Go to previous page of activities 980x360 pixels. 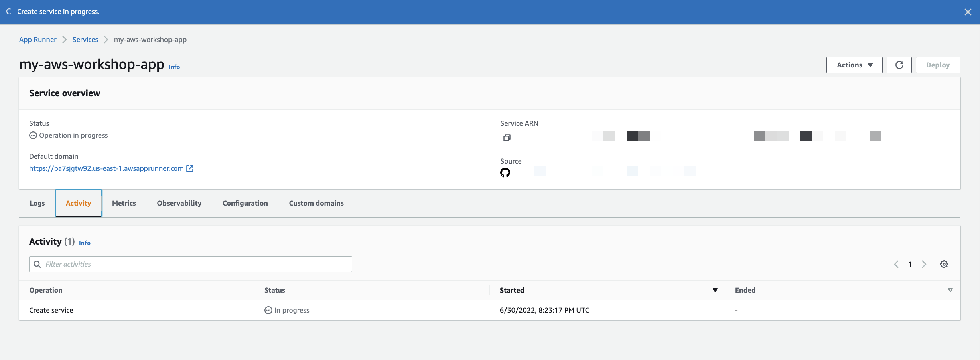(896, 264)
